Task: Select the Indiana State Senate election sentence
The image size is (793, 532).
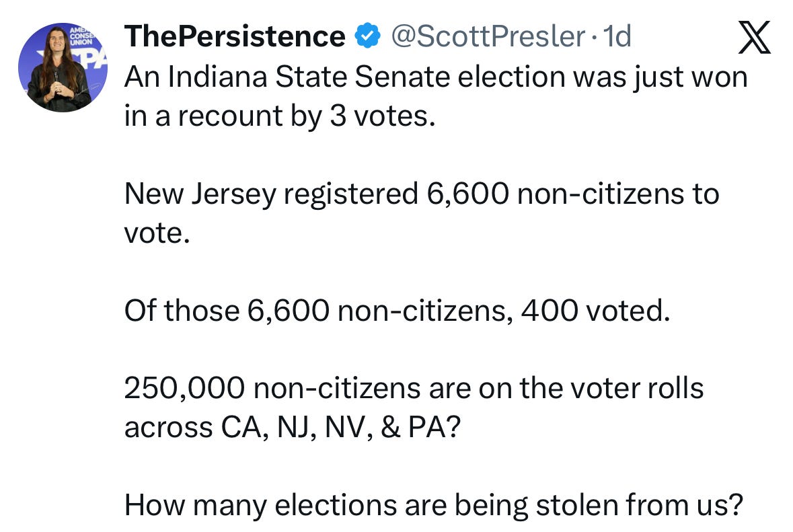Action: pos(436,97)
